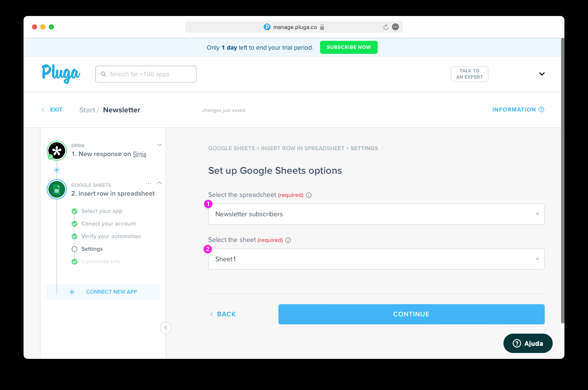Click the manage.pluga.co address bar
Viewport: 588px width, 390px height.
point(294,27)
